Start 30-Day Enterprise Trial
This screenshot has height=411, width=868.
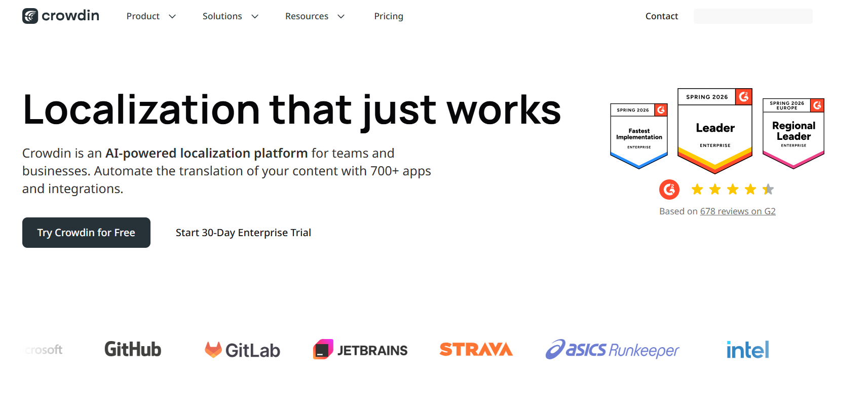click(x=243, y=233)
